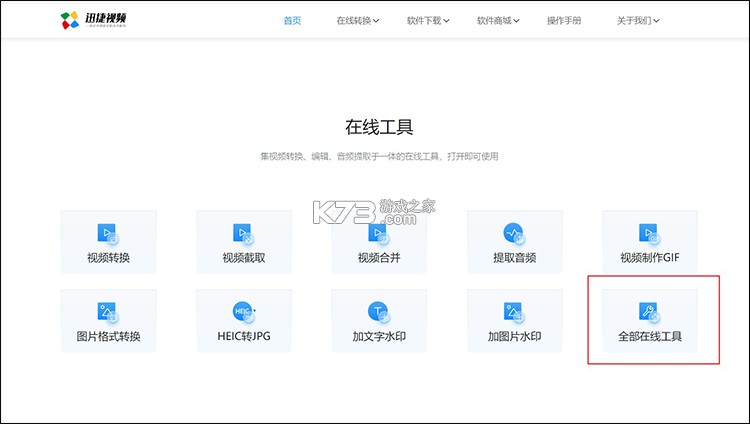The image size is (750, 424).
Task: Click the 加图片水印 tool icon
Action: 514,312
